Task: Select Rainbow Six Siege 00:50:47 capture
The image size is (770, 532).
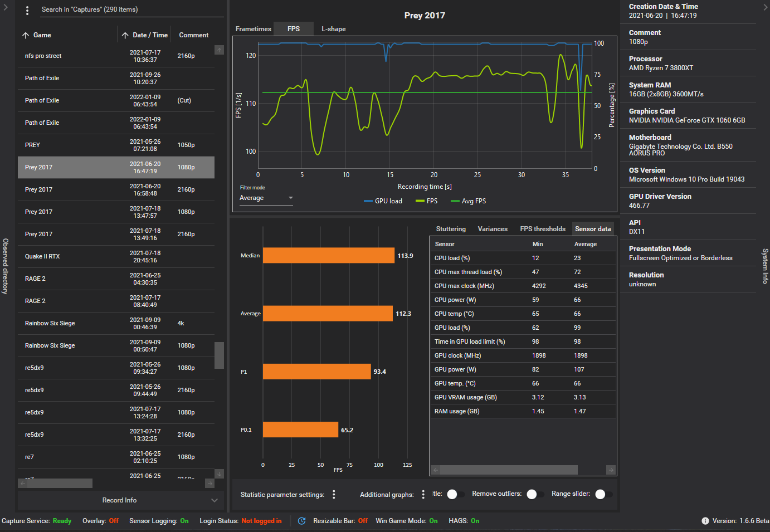Action: pyautogui.click(x=116, y=346)
